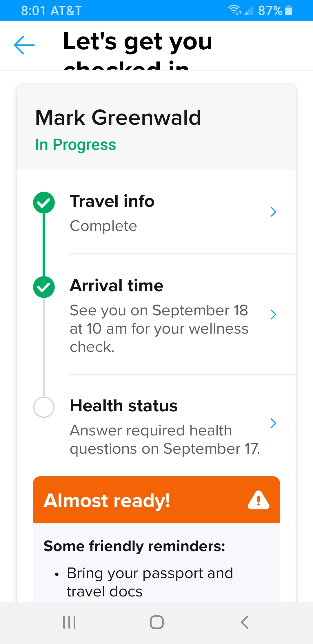Tap the Almost ready! orange banner
The height and width of the screenshot is (644, 313).
145,500
